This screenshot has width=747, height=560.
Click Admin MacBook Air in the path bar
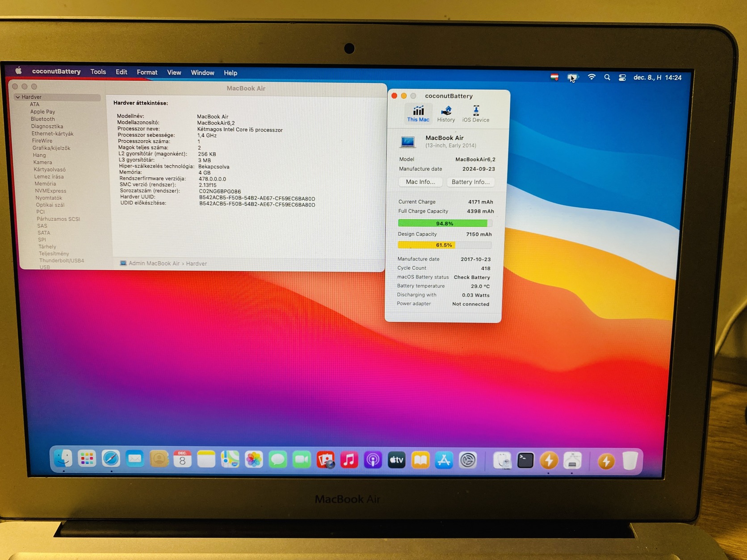154,263
